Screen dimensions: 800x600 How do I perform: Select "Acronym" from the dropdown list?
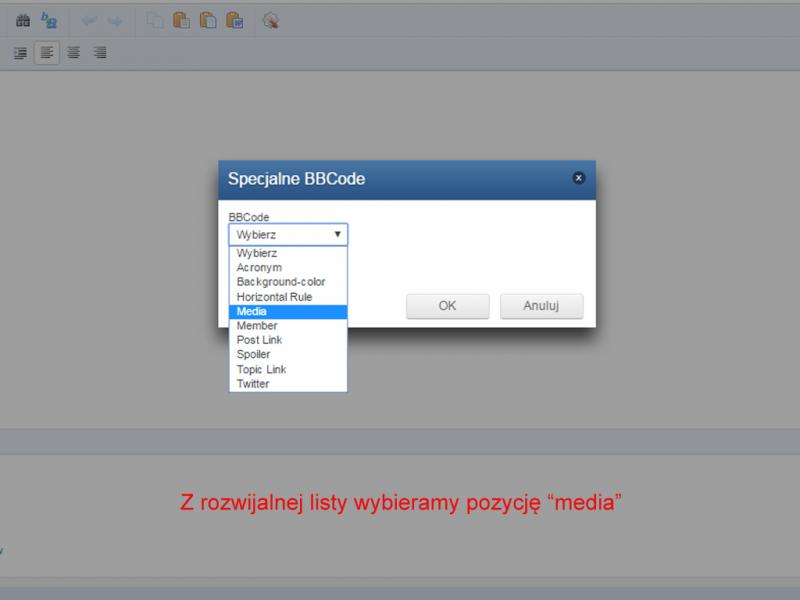pos(288,268)
